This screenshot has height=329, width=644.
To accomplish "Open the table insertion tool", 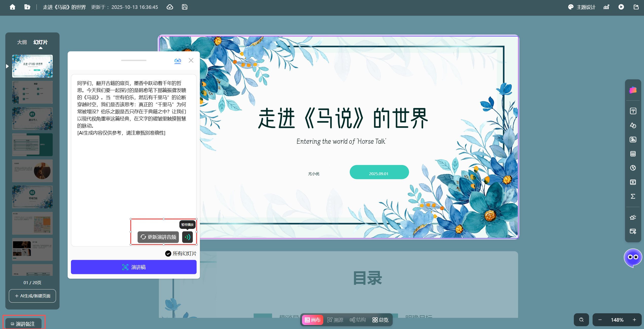I will [633, 154].
